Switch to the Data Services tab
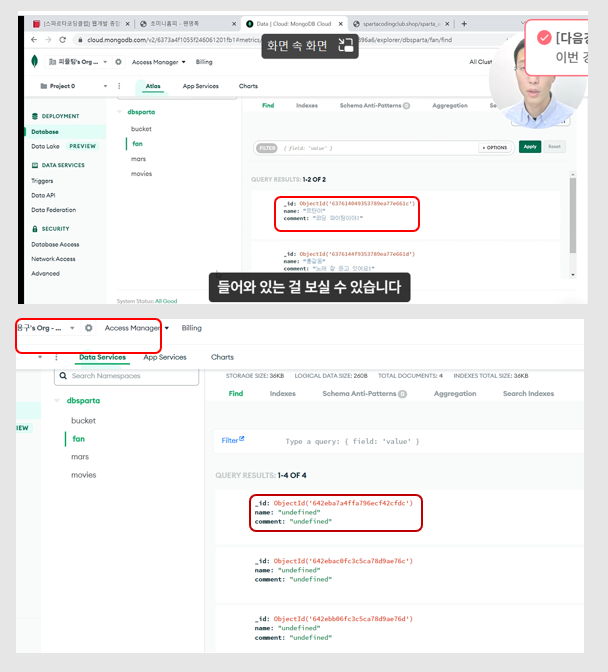This screenshot has width=608, height=672. click(102, 357)
